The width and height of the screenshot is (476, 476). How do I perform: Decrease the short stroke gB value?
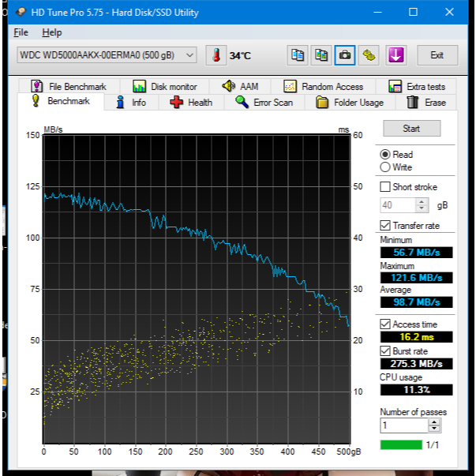(x=422, y=208)
